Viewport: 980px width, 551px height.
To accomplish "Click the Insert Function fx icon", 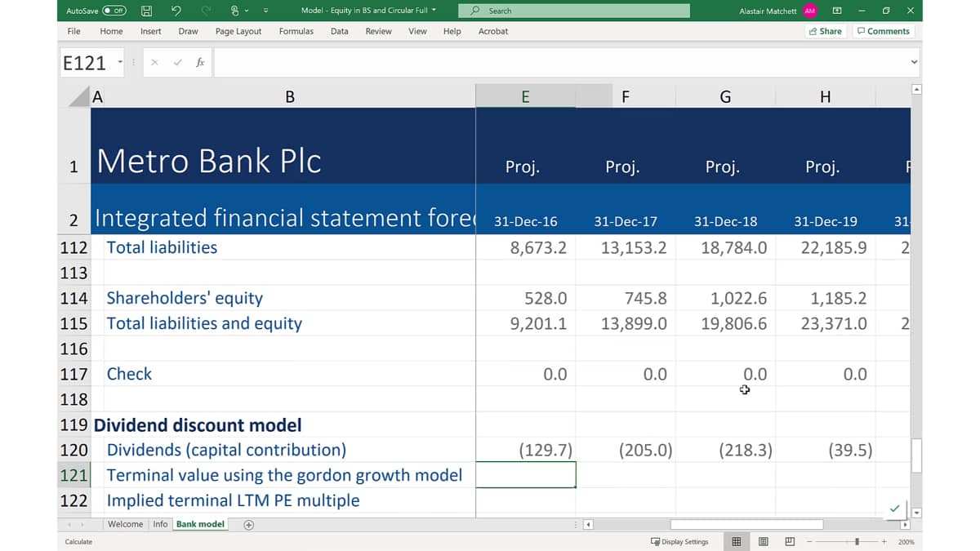I will [x=200, y=62].
